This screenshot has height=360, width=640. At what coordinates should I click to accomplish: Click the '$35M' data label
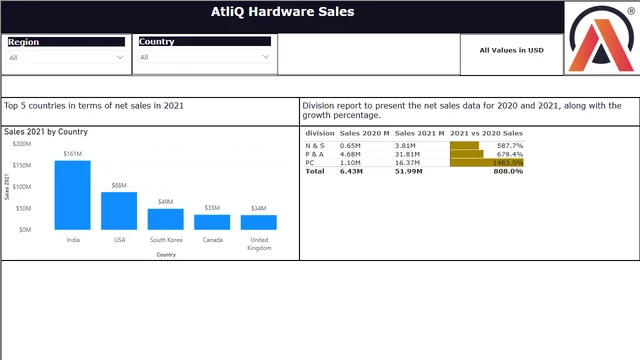pos(212,208)
